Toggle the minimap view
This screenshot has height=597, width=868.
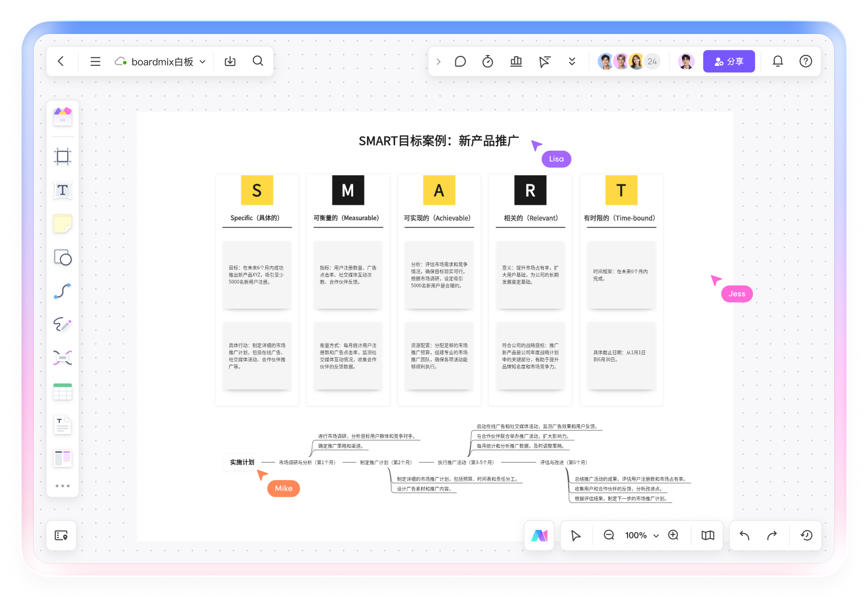(x=707, y=535)
